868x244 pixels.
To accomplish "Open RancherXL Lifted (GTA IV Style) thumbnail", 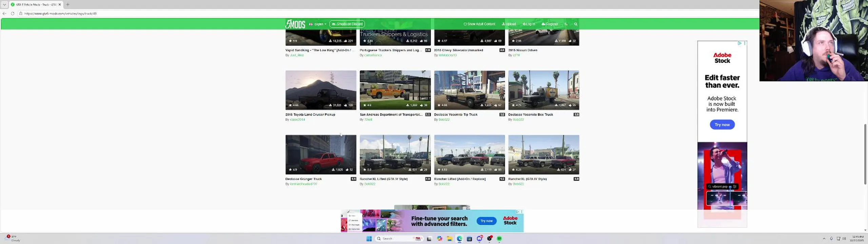I will pos(395,155).
